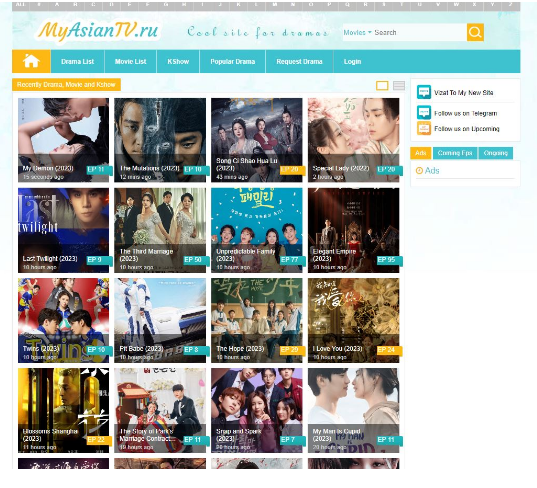Go to the home page icon

31,61
